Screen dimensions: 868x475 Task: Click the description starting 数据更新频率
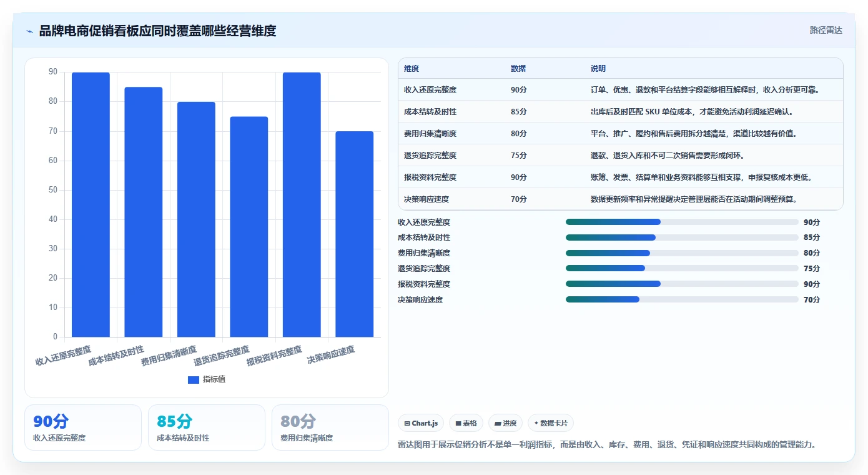[694, 199]
